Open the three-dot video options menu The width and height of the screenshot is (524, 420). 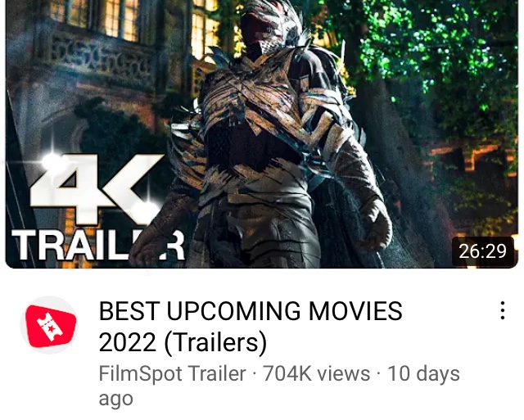pyautogui.click(x=502, y=311)
